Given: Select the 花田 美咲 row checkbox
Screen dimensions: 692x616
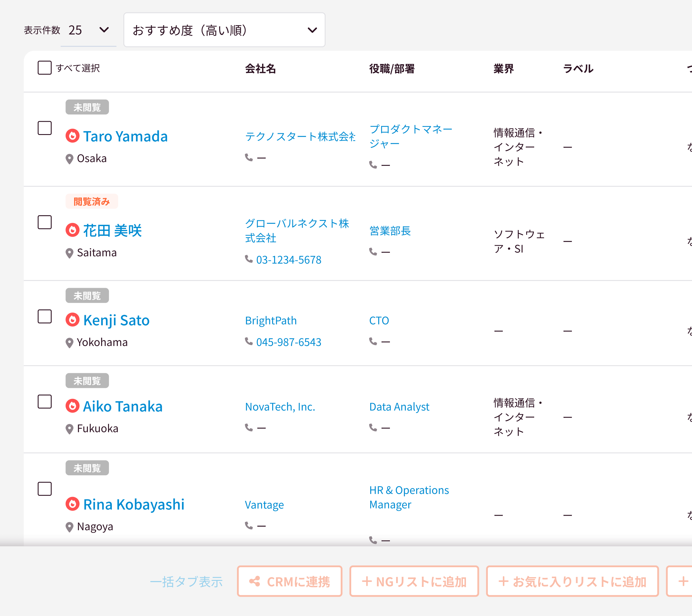Looking at the screenshot, I should click(45, 222).
